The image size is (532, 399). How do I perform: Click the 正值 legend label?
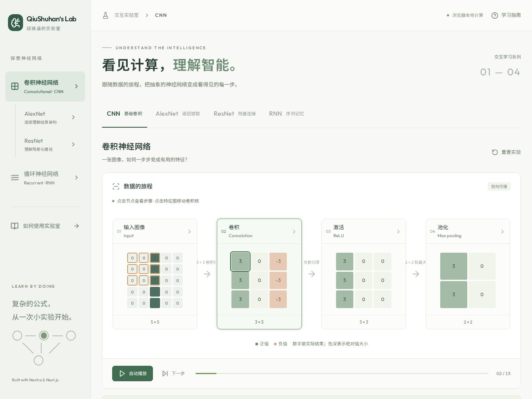point(264,344)
